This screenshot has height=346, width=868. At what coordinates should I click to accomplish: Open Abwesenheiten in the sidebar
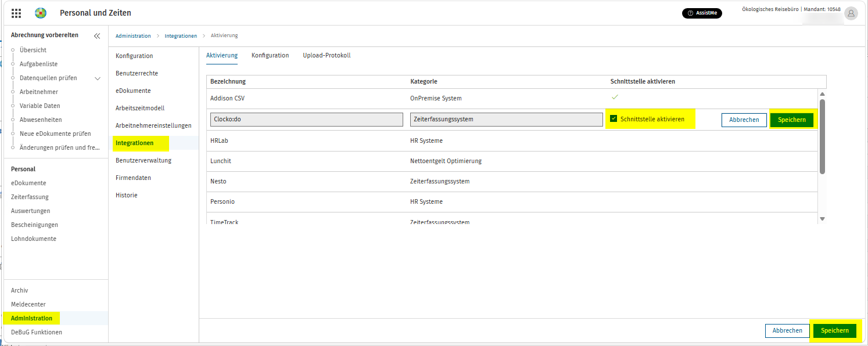tap(41, 120)
